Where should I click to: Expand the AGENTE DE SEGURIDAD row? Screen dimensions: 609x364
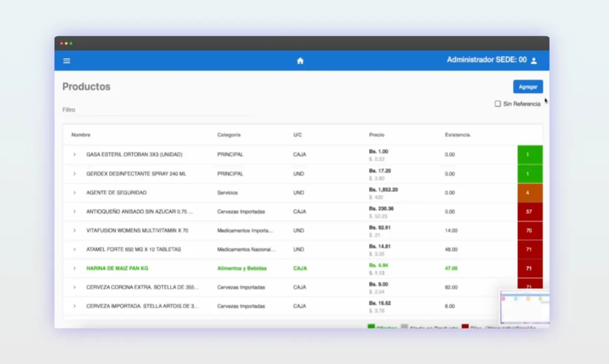click(75, 193)
